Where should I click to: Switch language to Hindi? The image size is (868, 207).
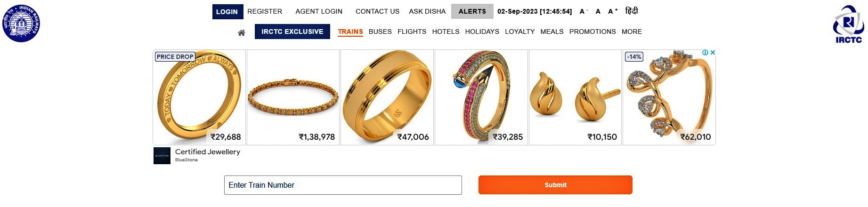point(632,11)
